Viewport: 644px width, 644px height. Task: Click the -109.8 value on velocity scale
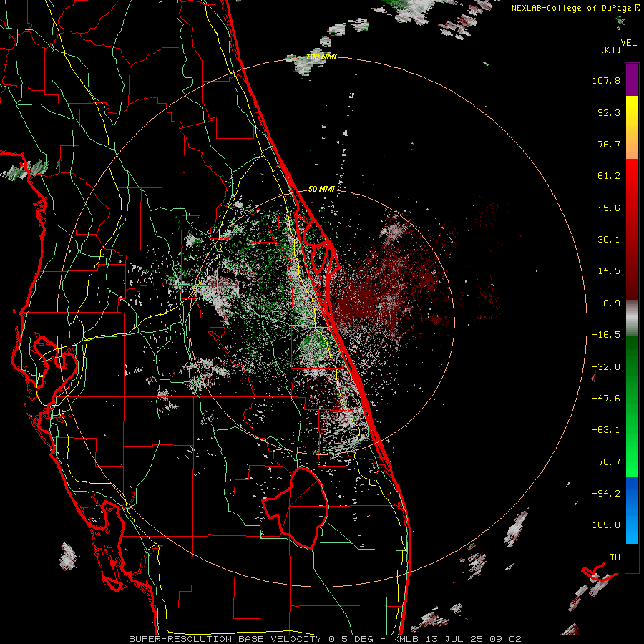[x=603, y=525]
